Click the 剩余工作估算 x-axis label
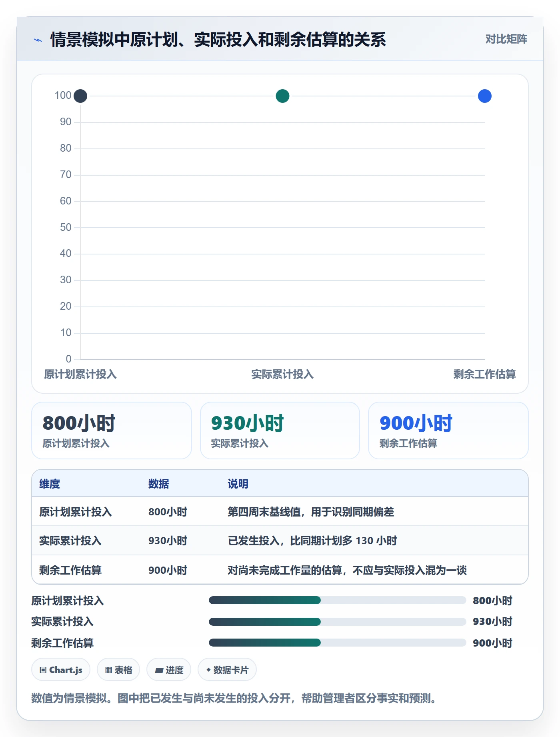 pos(484,375)
